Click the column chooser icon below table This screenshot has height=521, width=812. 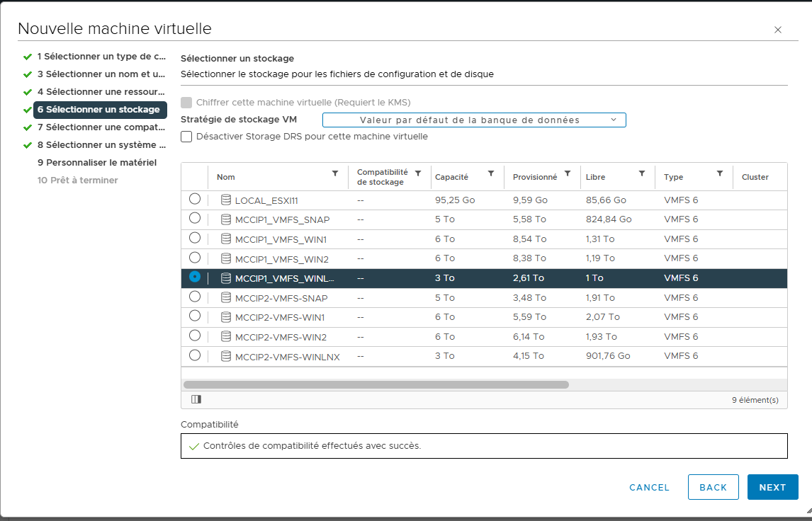[x=196, y=400]
